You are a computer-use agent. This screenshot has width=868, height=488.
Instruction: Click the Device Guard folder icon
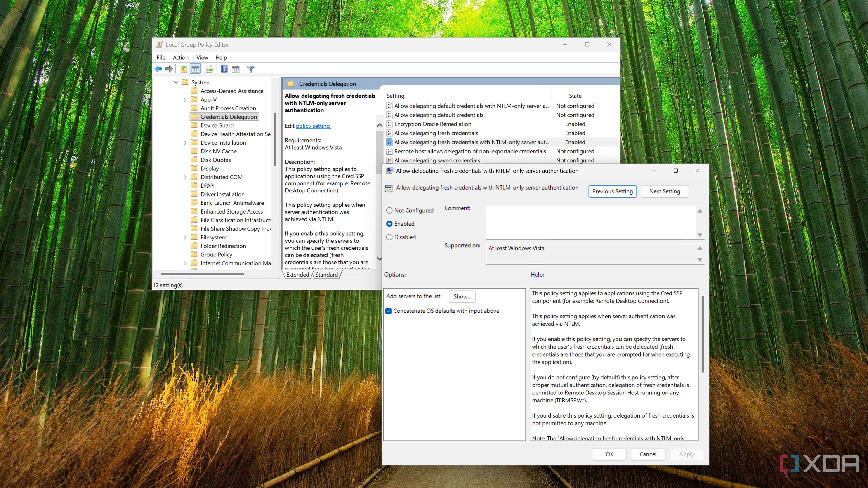click(x=194, y=125)
